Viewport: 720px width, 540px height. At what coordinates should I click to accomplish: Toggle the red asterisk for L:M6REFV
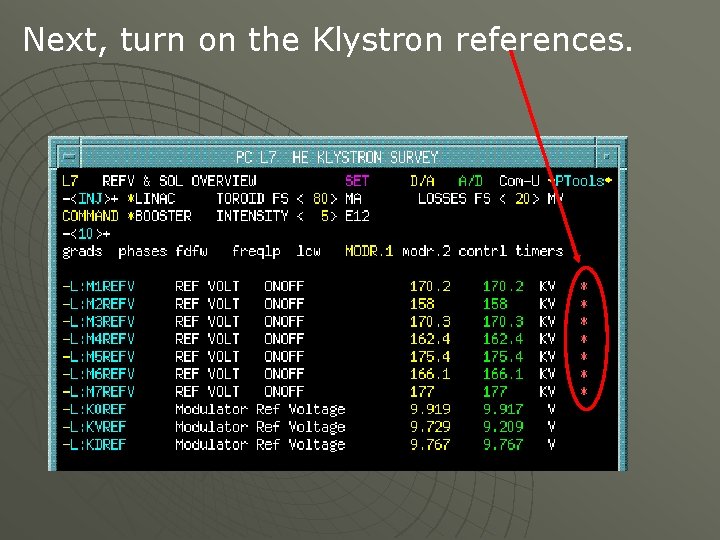pyautogui.click(x=584, y=374)
